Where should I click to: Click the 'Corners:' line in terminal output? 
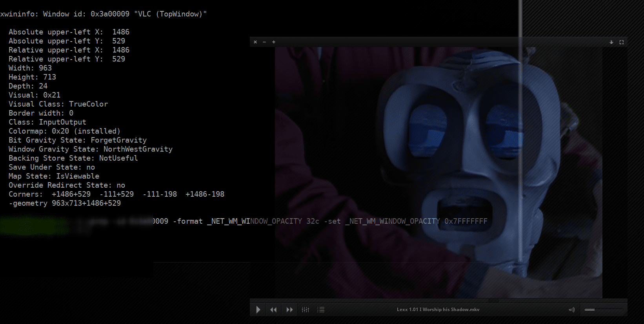point(116,194)
